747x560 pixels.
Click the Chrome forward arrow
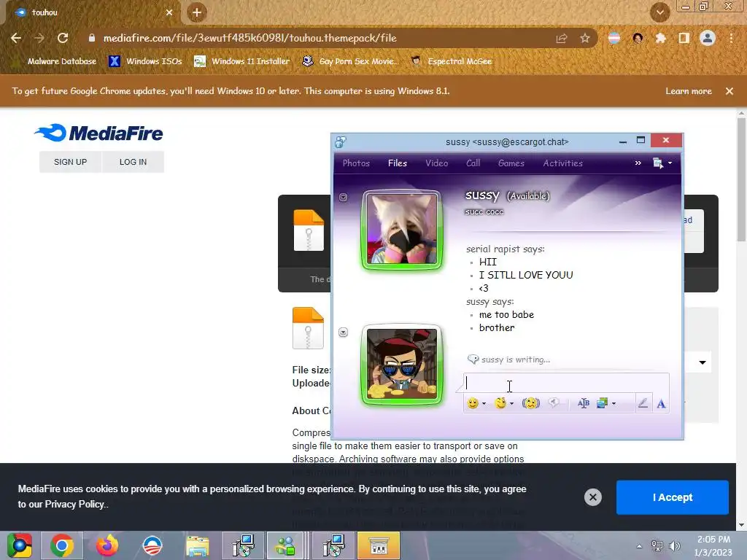tap(39, 38)
